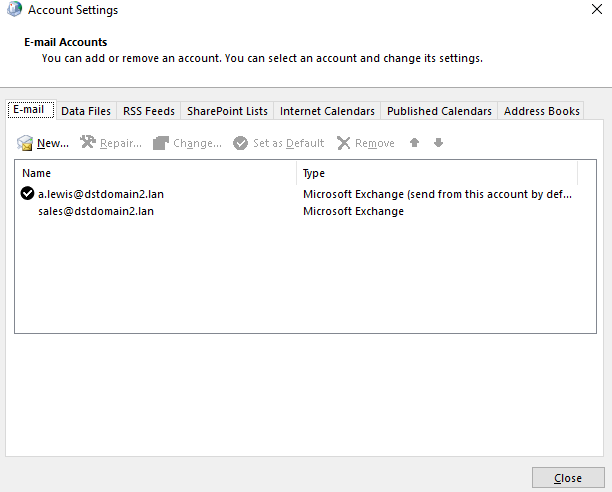Close the Account Settings window with X
Image resolution: width=612 pixels, height=492 pixels.
click(x=597, y=9)
